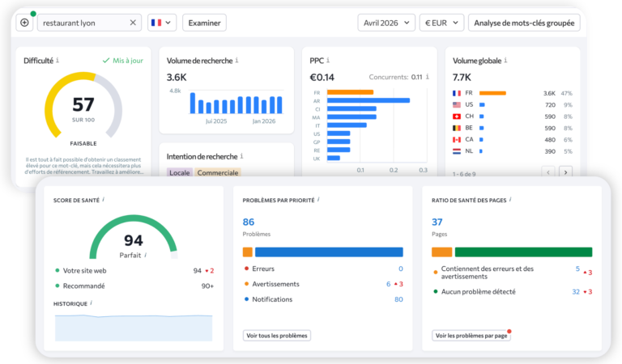Click the Recommandé score 90+

coord(207,286)
